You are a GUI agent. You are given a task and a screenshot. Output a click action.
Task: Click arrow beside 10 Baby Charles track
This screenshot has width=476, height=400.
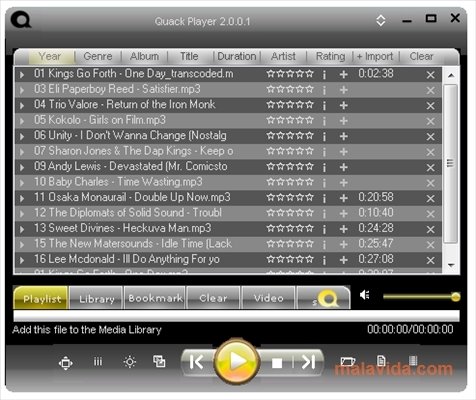click(22, 183)
